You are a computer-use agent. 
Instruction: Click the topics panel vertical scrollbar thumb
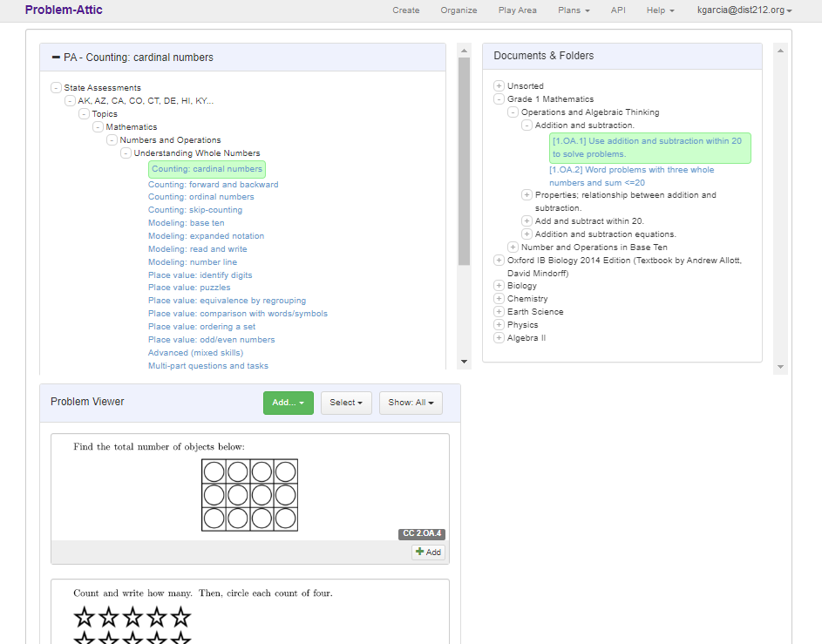(464, 161)
